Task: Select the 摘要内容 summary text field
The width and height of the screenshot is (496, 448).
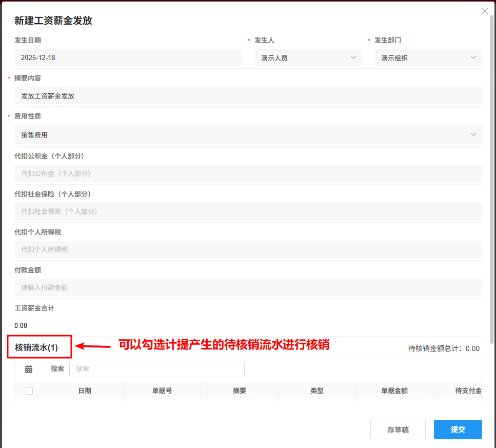Action: (x=248, y=96)
